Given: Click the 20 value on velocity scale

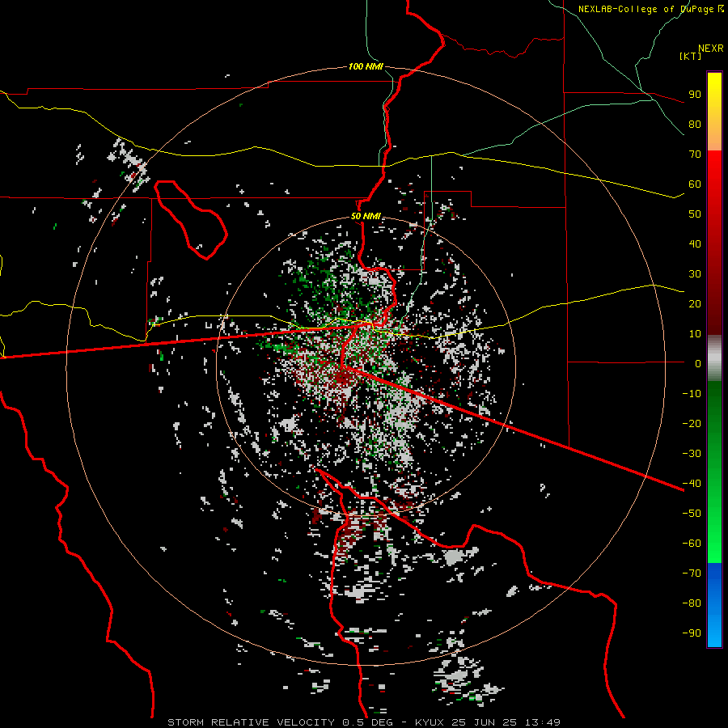Looking at the screenshot, I should (x=695, y=303).
